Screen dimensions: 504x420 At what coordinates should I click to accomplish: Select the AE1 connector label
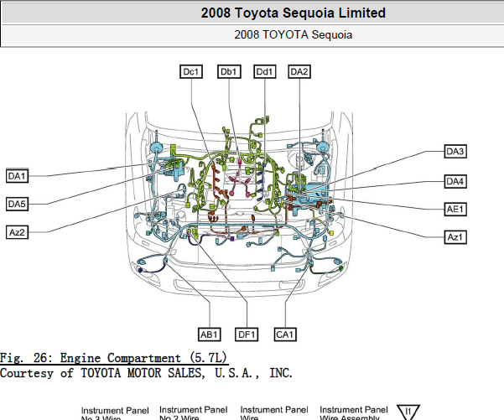point(455,210)
